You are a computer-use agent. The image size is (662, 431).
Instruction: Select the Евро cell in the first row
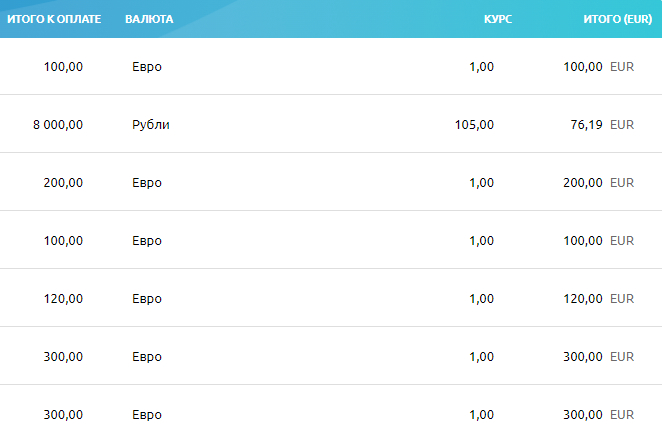pyautogui.click(x=147, y=67)
